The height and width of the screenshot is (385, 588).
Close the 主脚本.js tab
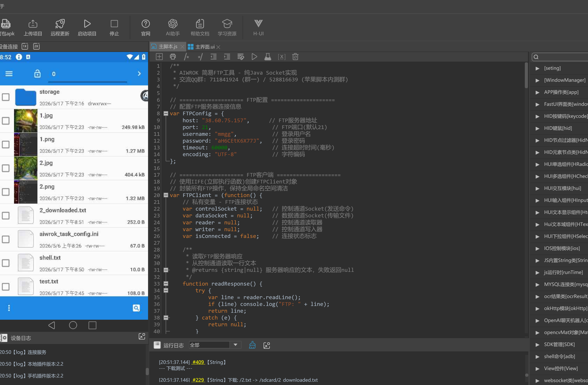(182, 47)
